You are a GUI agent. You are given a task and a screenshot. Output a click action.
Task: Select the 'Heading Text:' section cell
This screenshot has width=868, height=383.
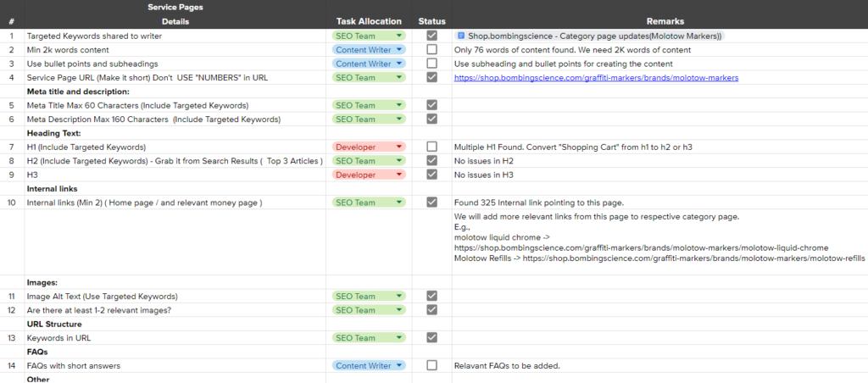click(x=175, y=133)
